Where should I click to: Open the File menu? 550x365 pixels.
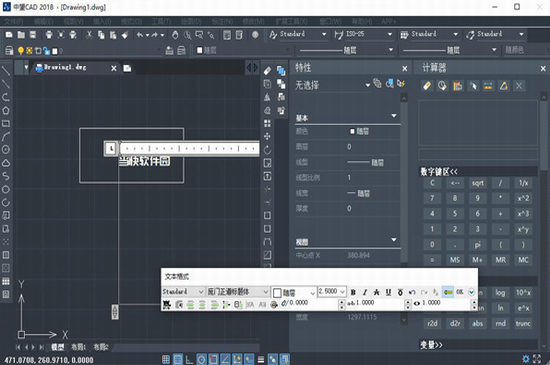pyautogui.click(x=14, y=22)
